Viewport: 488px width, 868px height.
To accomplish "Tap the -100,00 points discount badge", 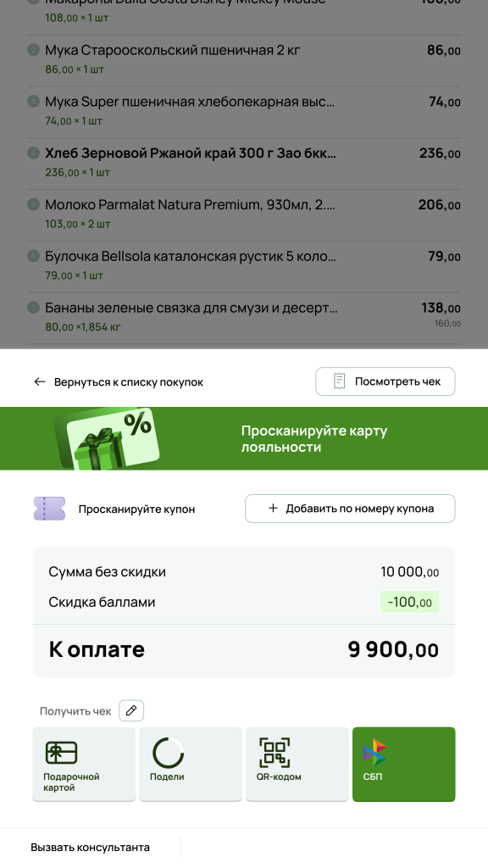I will (x=409, y=602).
